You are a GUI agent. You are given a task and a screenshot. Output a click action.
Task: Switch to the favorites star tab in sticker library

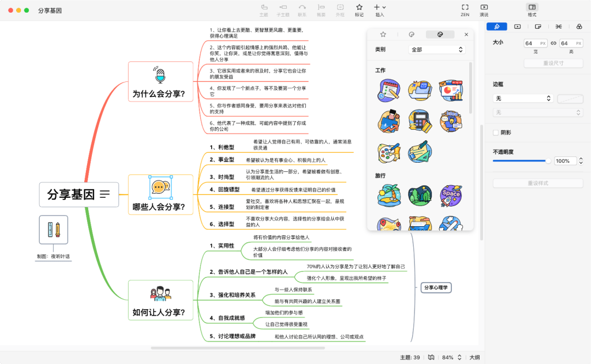383,34
